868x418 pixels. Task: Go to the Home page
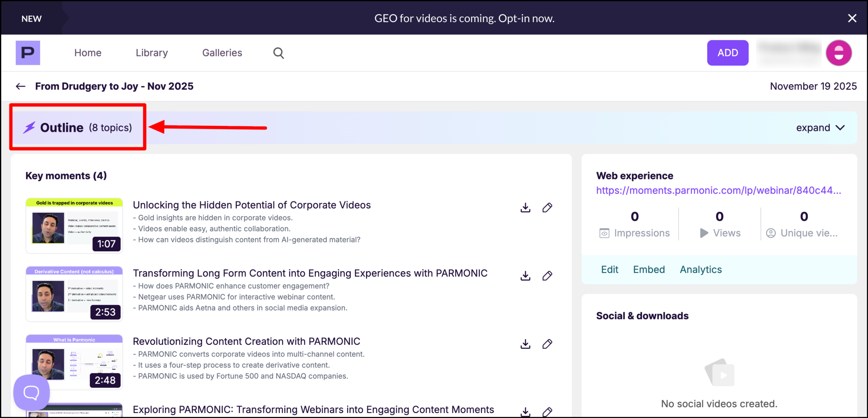click(x=88, y=53)
